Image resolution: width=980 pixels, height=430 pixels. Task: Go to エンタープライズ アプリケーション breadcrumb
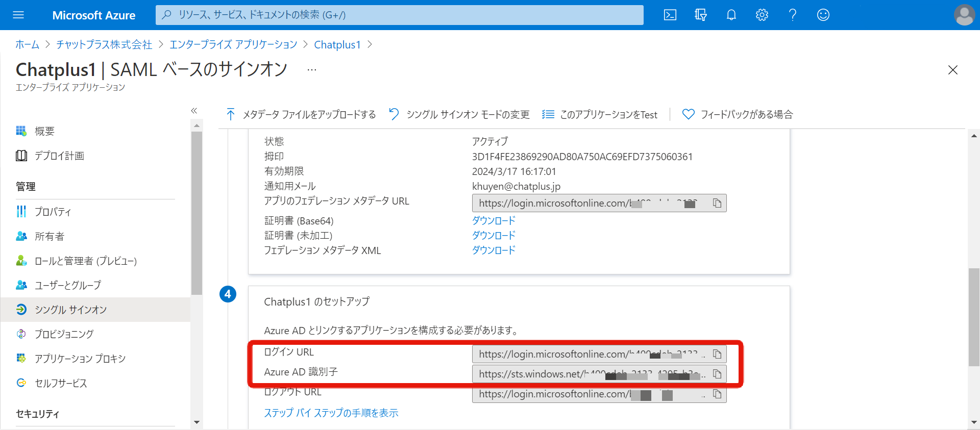click(233, 44)
